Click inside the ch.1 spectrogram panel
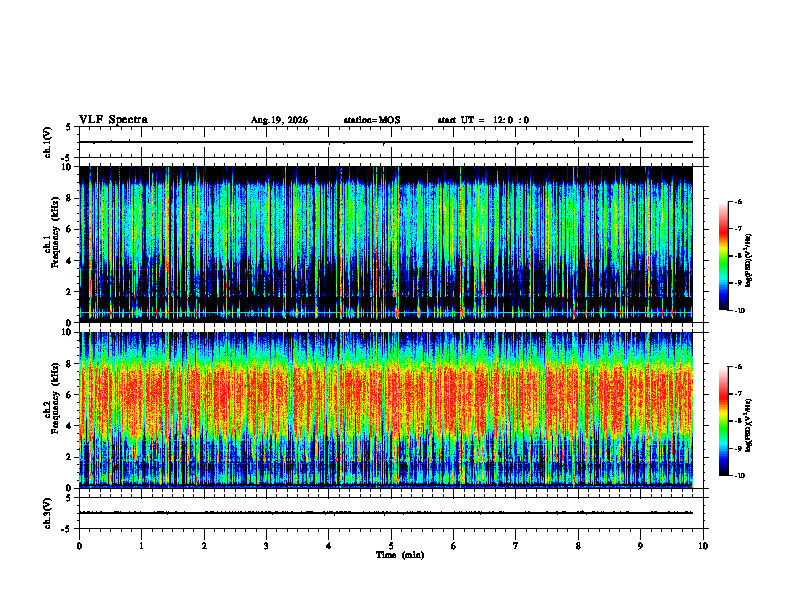This screenshot has width=792, height=612. point(386,244)
